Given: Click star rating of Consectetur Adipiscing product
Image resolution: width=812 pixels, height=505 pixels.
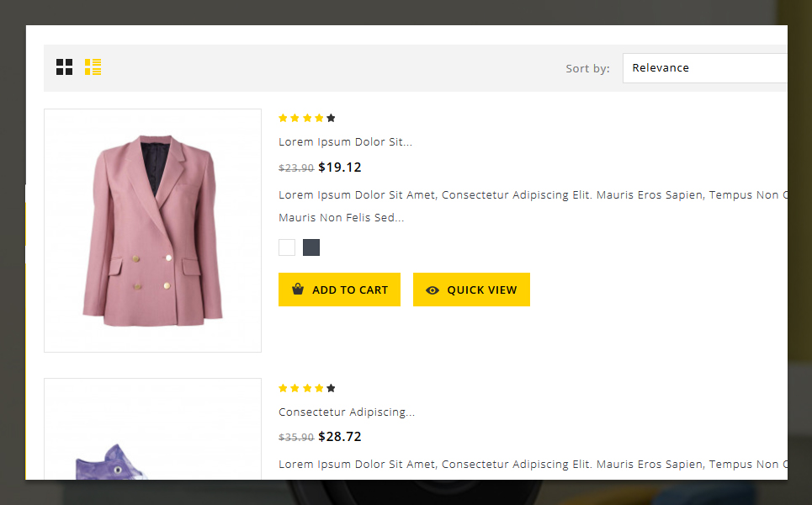Looking at the screenshot, I should (x=307, y=388).
